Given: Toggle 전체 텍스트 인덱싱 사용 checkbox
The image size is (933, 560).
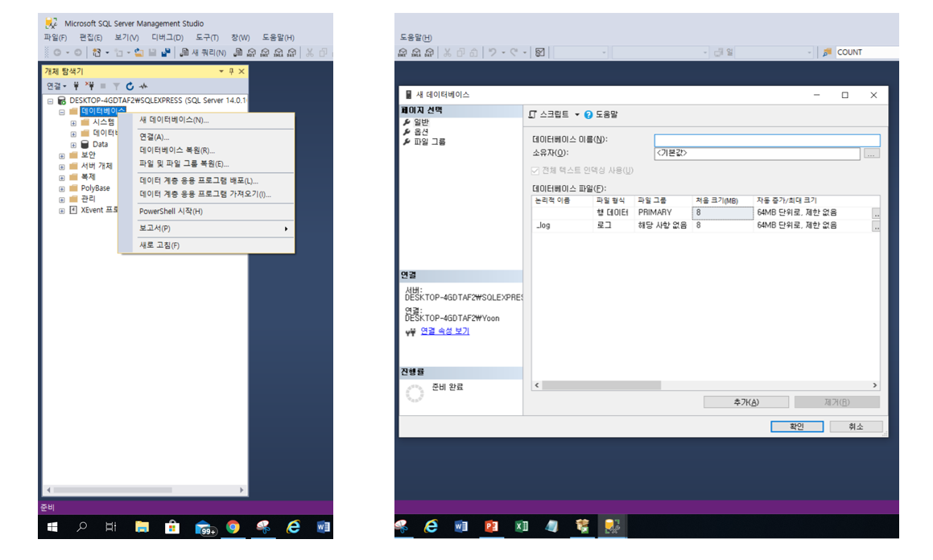Looking at the screenshot, I should [535, 171].
